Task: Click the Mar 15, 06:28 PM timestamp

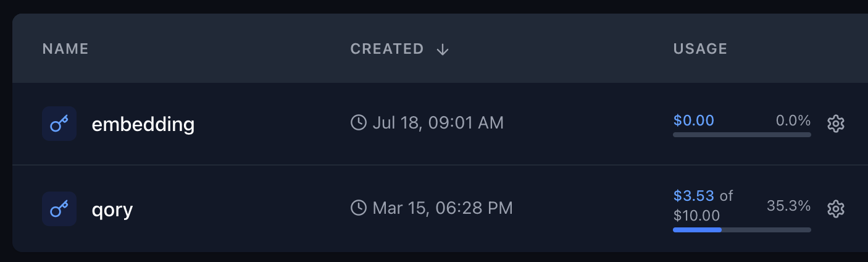Action: pyautogui.click(x=443, y=208)
